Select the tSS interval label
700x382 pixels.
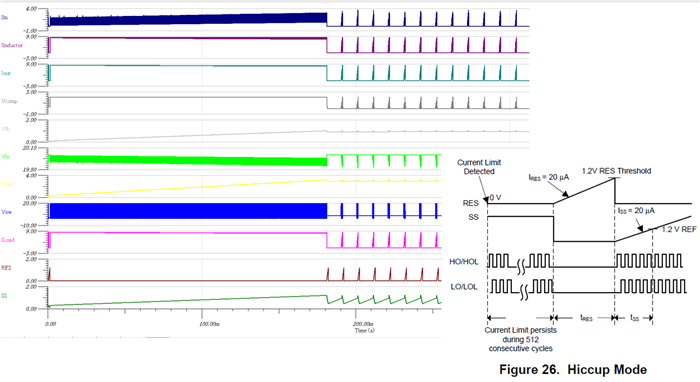pyautogui.click(x=634, y=318)
